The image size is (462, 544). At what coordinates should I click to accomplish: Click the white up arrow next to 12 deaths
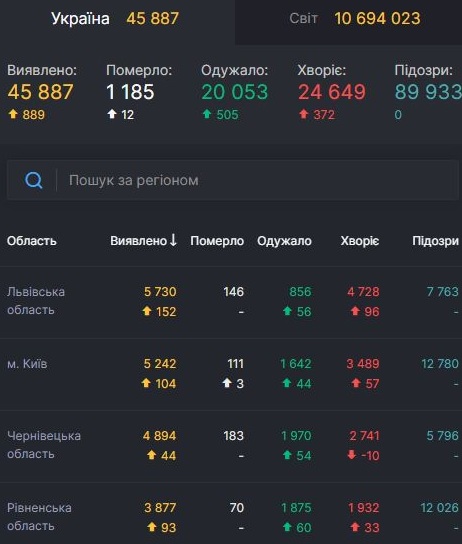(112, 114)
